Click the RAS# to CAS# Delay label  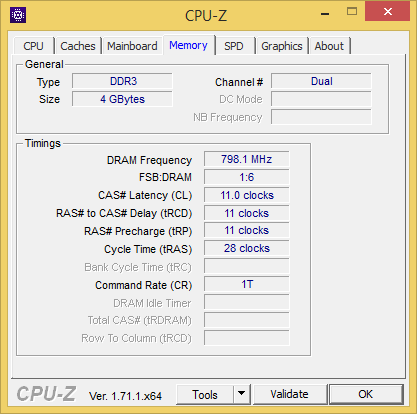pyautogui.click(x=124, y=213)
